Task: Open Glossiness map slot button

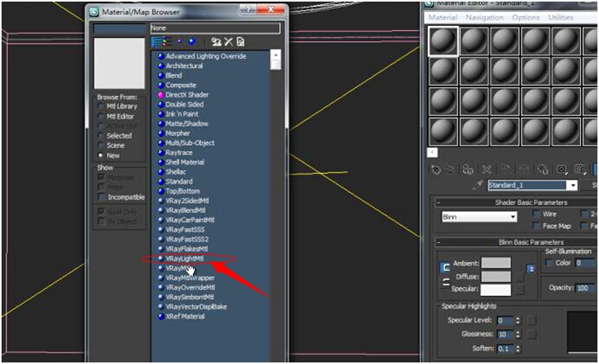Action: pos(532,334)
